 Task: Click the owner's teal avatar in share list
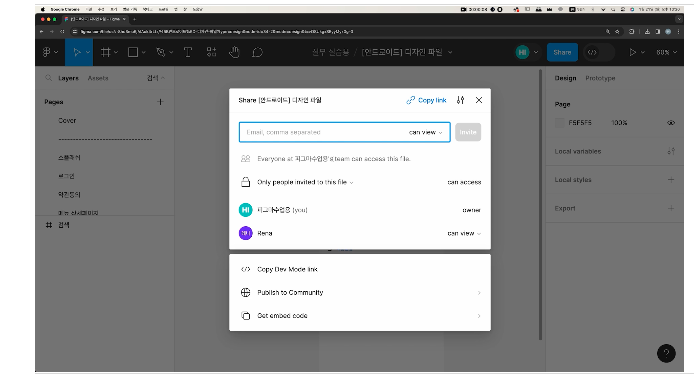(x=246, y=210)
